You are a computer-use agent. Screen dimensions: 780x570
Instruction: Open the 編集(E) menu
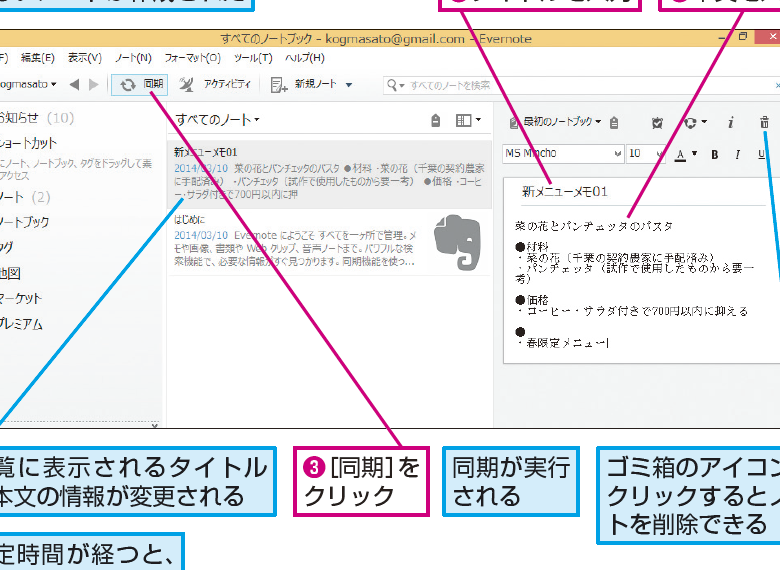tap(37, 58)
